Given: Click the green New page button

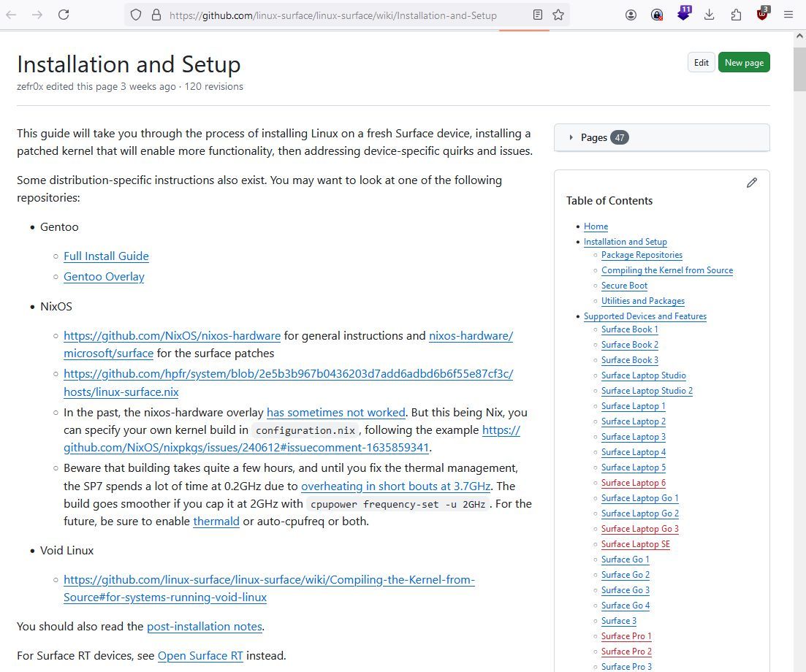Looking at the screenshot, I should [x=744, y=63].
